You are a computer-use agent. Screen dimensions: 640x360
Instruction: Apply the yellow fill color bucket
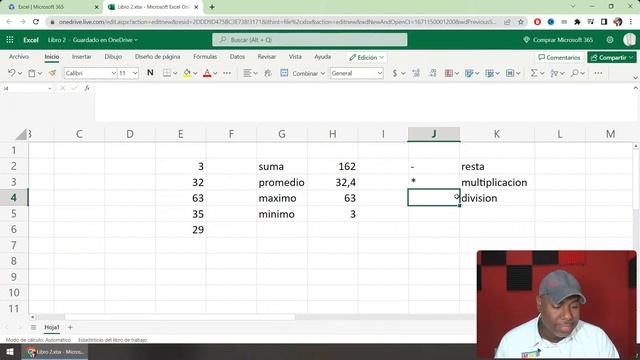click(x=187, y=73)
